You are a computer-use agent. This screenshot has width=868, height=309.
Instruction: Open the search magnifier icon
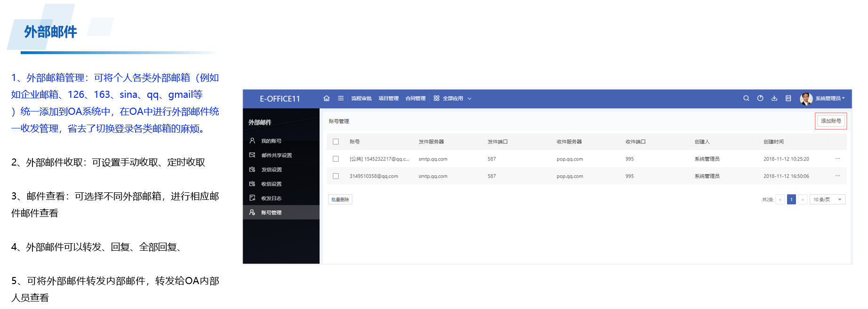pyautogui.click(x=746, y=98)
